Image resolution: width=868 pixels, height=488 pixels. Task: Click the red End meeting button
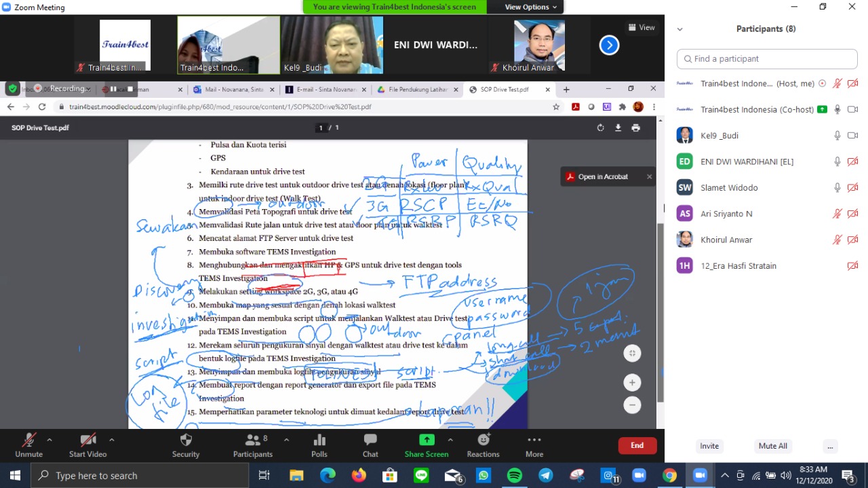(x=637, y=445)
